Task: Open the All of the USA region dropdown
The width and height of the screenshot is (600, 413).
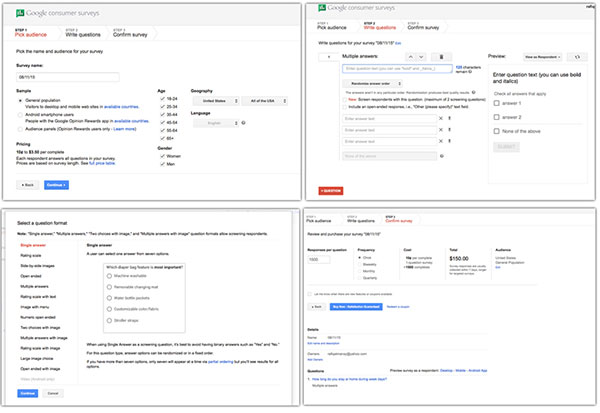Action: (264, 101)
